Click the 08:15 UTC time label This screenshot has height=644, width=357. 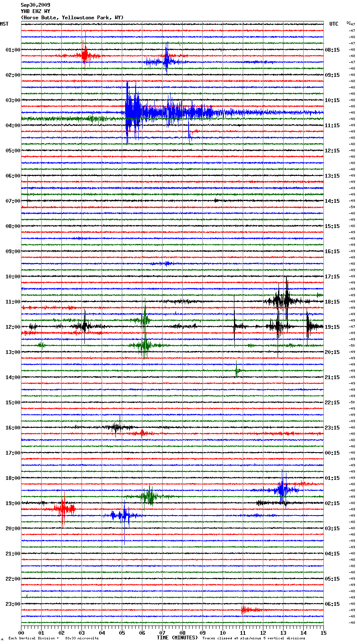coord(332,50)
